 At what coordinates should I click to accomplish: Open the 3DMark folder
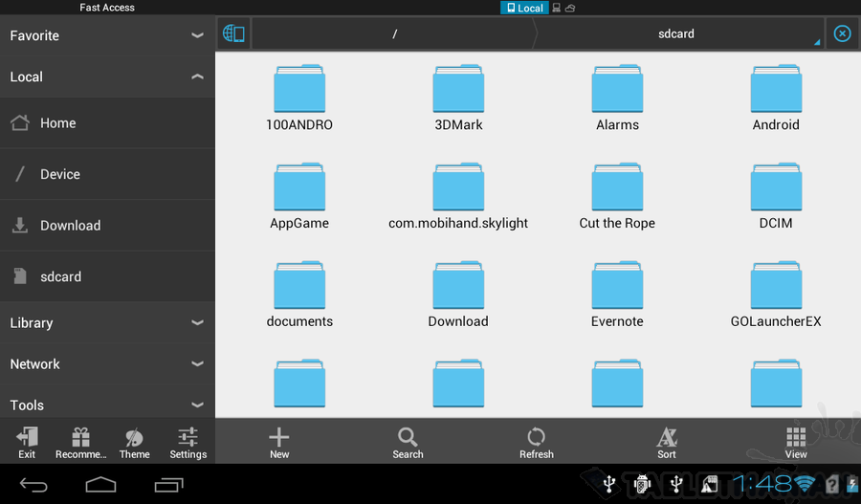(458, 99)
